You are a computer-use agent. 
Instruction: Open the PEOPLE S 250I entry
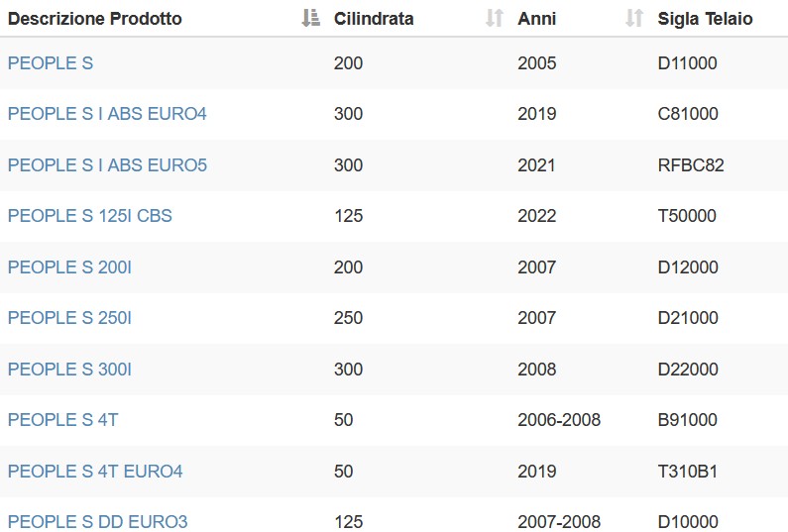[x=69, y=318]
